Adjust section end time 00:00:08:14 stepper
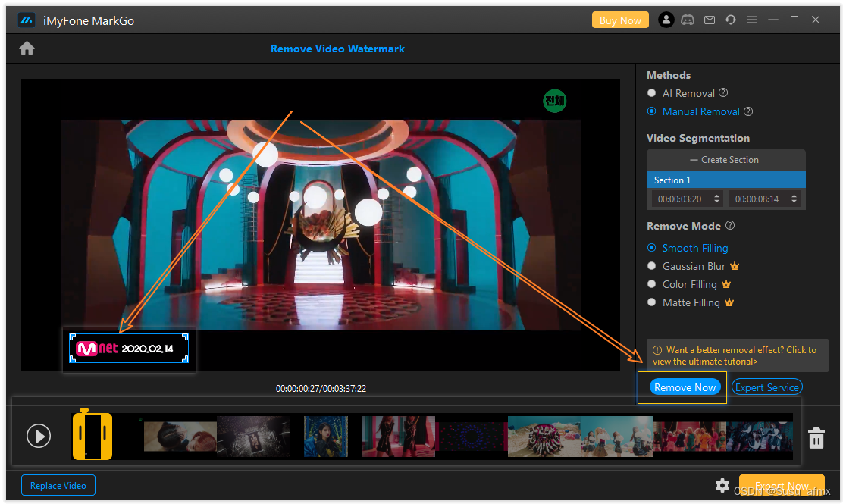This screenshot has height=504, width=843. (794, 199)
